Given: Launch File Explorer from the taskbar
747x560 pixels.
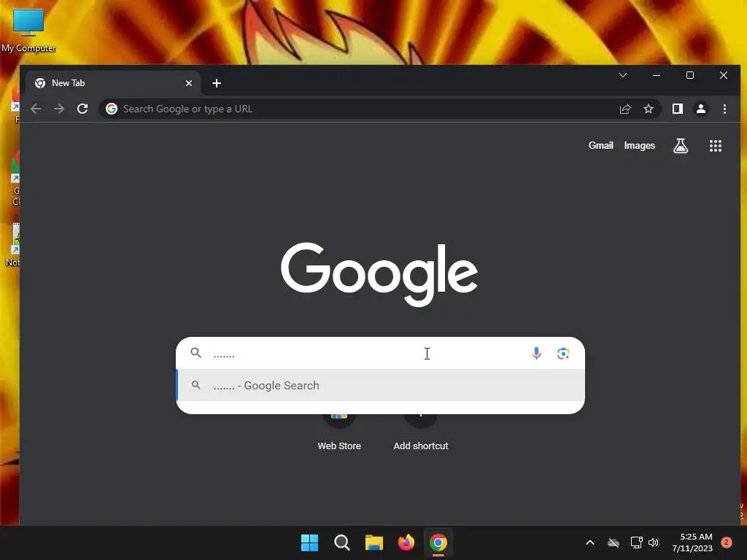Looking at the screenshot, I should pyautogui.click(x=374, y=542).
